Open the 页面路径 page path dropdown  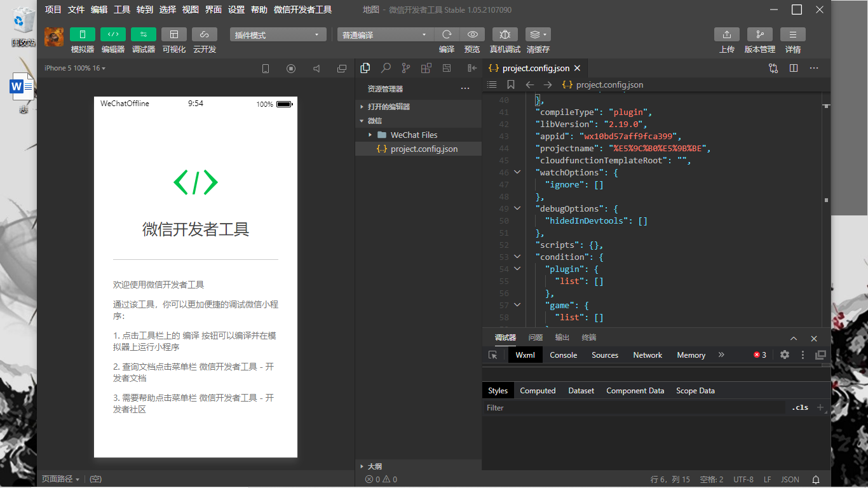tap(61, 479)
